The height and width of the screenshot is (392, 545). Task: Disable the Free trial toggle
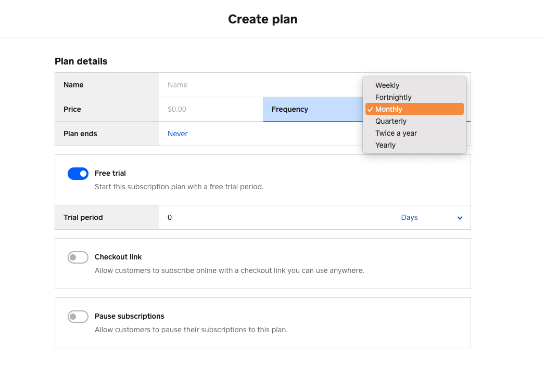pos(78,174)
